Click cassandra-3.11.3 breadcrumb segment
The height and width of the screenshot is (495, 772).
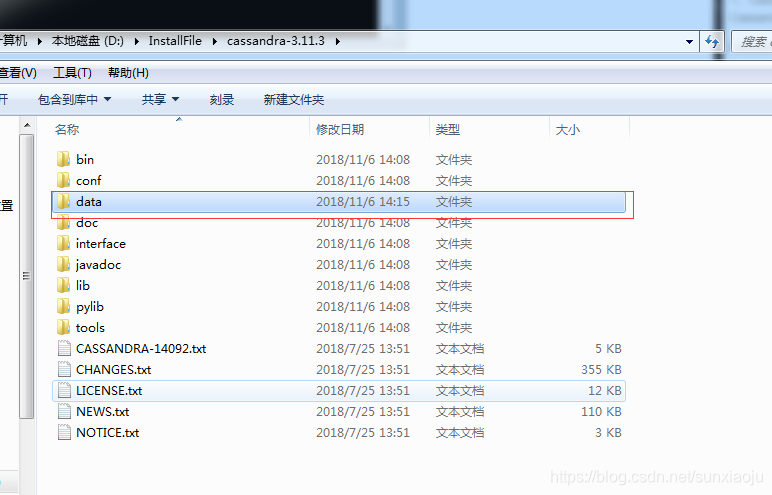pos(276,41)
